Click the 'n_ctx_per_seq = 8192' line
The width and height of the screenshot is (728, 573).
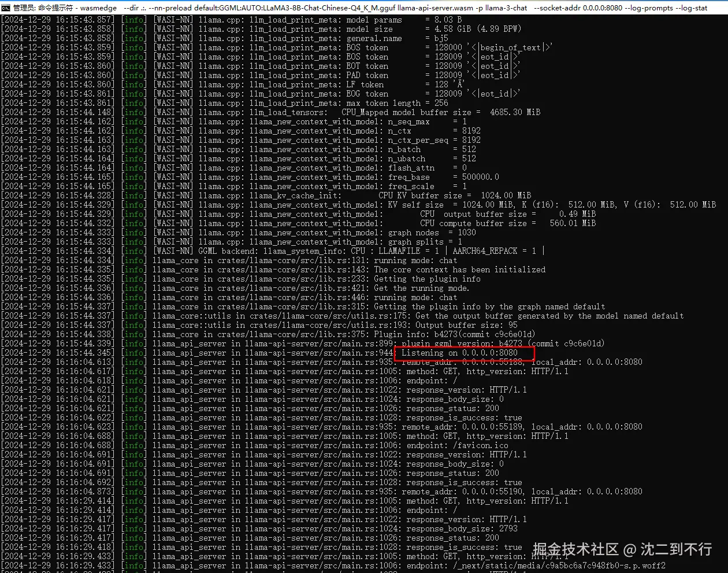point(241,140)
